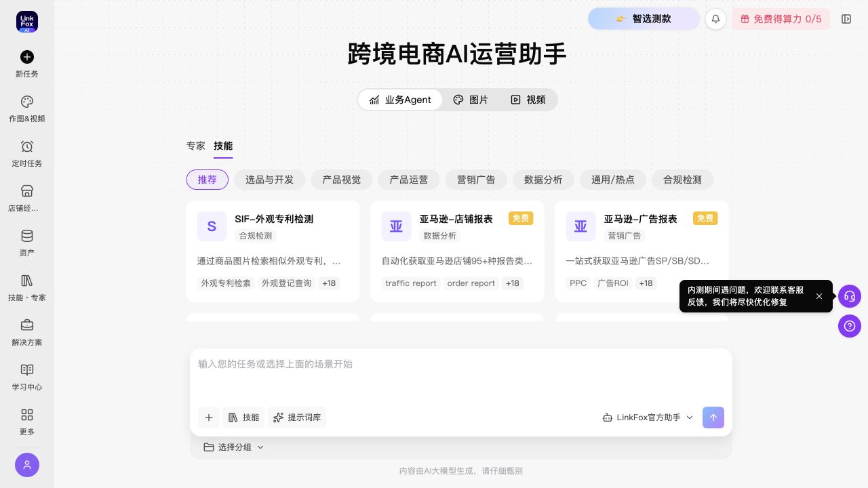Select the 推荐 category filter
Screen dimensions: 868x488
point(208,180)
